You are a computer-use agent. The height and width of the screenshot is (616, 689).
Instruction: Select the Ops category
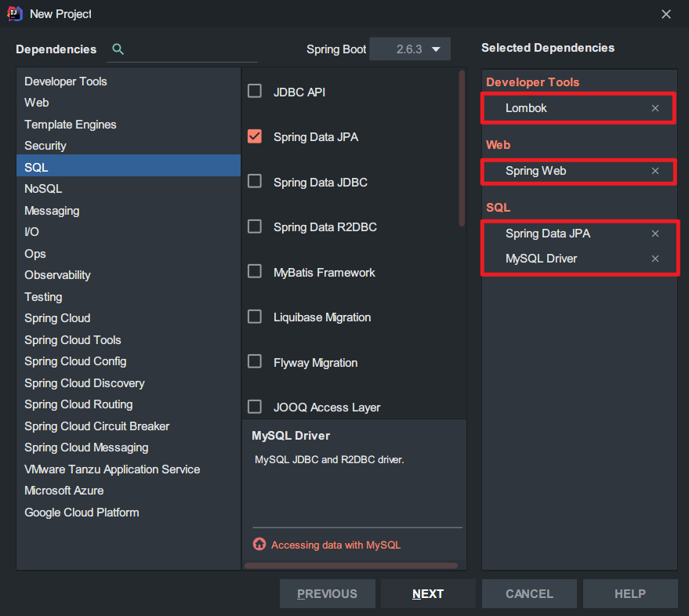click(x=129, y=253)
